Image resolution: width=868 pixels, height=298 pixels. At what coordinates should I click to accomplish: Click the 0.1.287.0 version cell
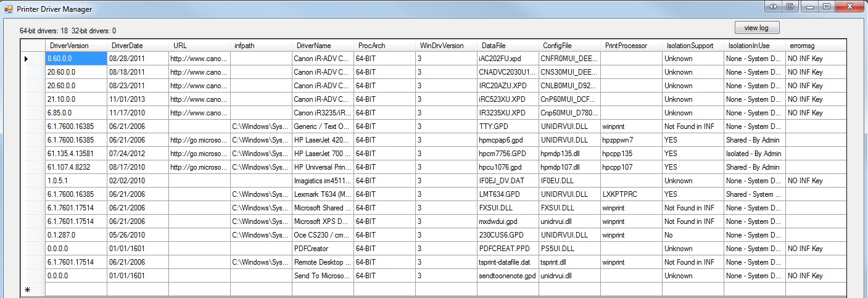pyautogui.click(x=76, y=235)
